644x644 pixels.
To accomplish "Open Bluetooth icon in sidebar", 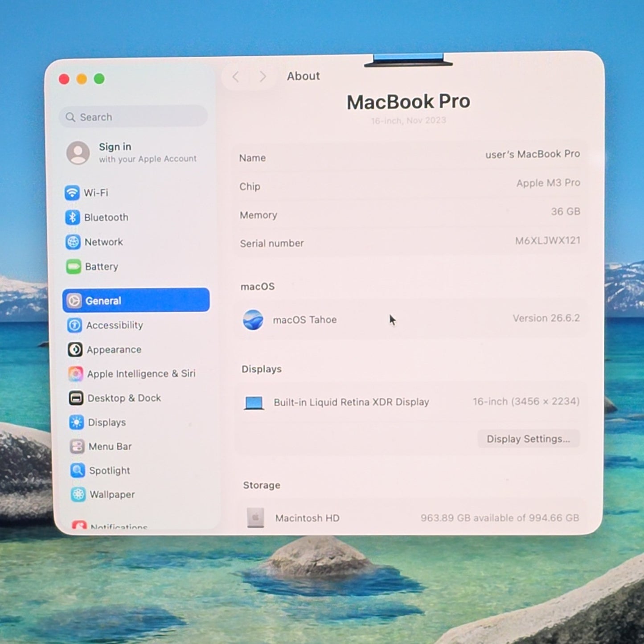I will [x=72, y=217].
